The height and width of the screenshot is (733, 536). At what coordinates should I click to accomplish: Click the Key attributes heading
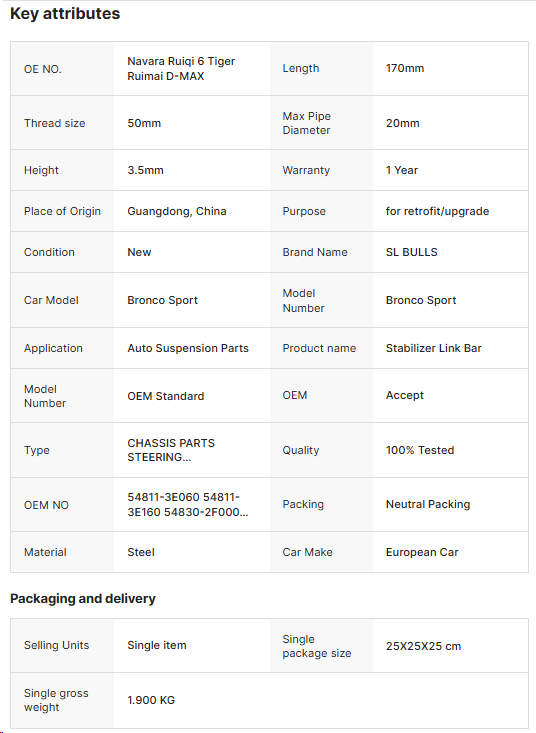(x=65, y=14)
